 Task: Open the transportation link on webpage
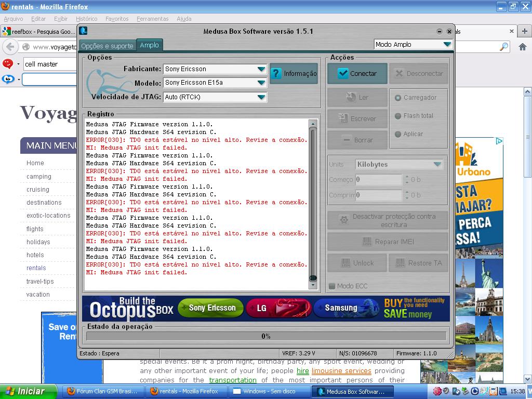pos(233,380)
